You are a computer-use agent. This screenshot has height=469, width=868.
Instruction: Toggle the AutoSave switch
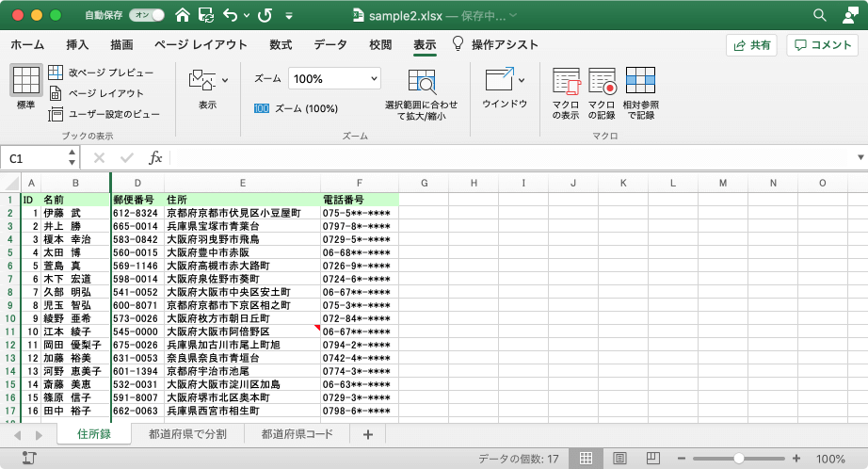pos(147,15)
